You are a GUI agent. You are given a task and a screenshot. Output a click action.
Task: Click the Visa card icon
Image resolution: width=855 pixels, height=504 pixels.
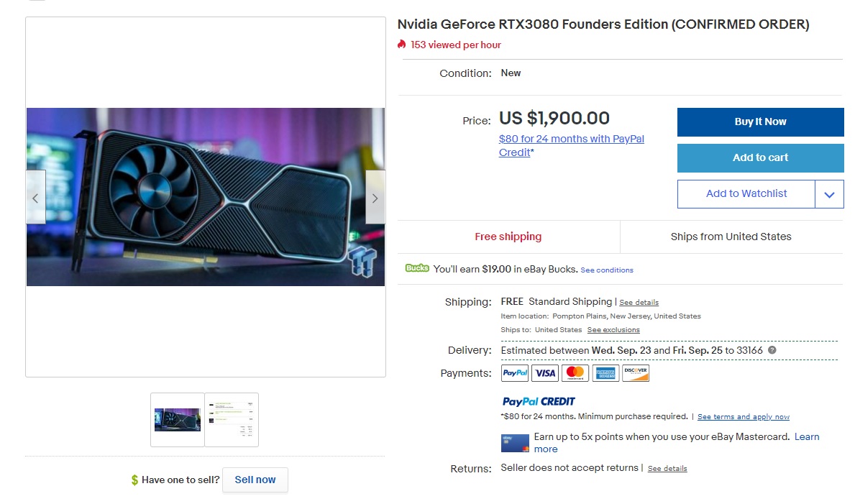545,373
